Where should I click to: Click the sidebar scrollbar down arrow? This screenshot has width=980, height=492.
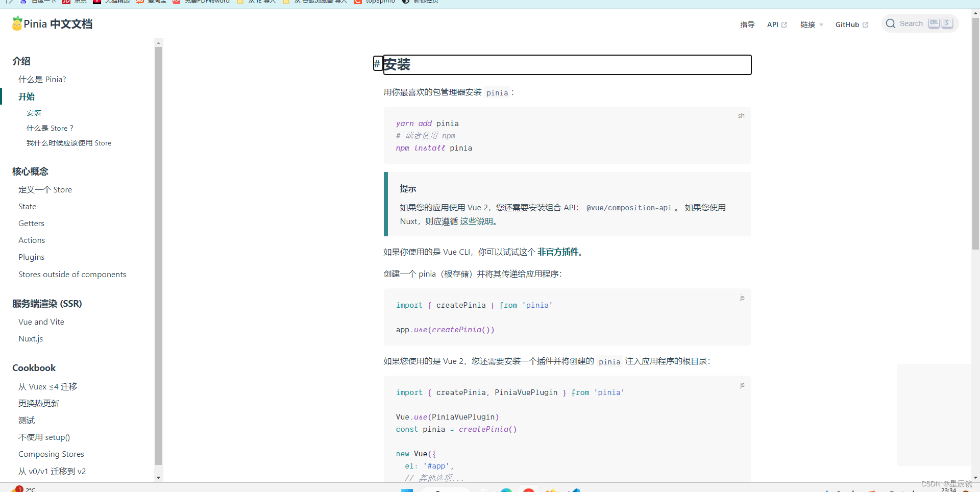pos(158,478)
